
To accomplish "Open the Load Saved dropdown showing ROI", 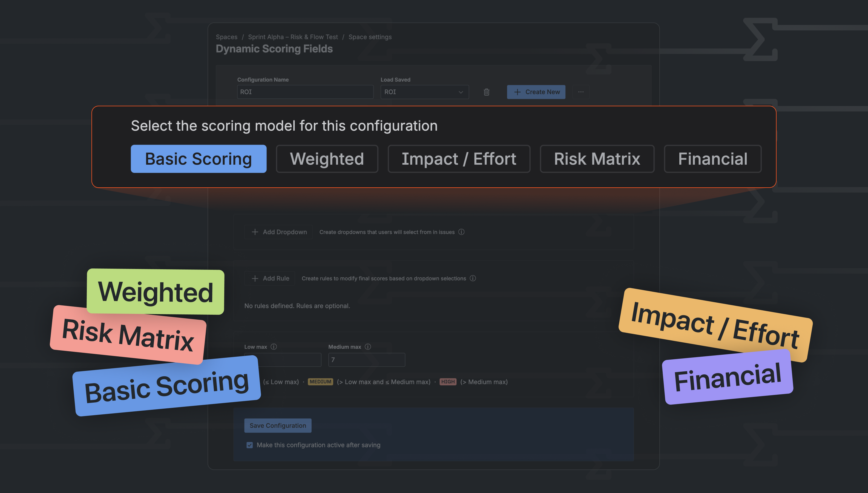I will [424, 92].
